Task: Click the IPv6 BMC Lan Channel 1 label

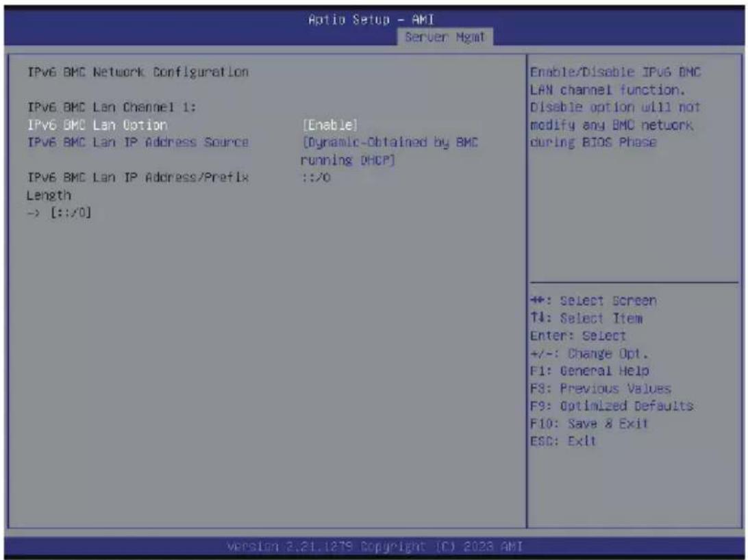Action: [x=112, y=107]
